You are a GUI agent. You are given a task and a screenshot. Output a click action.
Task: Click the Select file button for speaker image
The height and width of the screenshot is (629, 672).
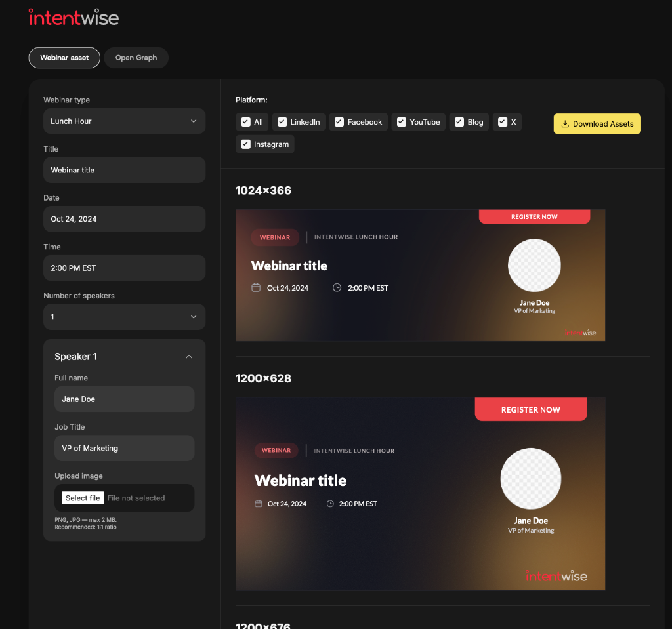pos(82,498)
